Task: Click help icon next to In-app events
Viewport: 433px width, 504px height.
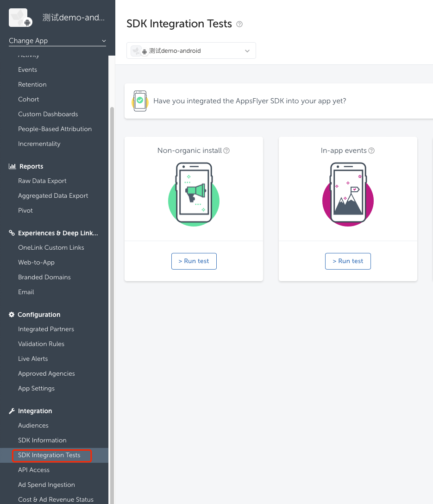Action: point(371,151)
